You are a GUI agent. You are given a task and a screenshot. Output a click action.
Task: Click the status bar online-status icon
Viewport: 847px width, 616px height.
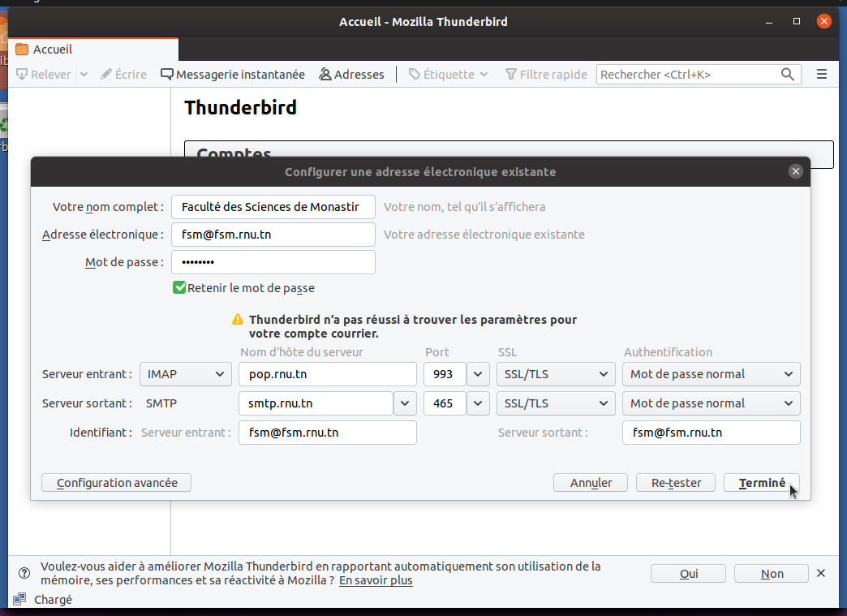click(19, 599)
